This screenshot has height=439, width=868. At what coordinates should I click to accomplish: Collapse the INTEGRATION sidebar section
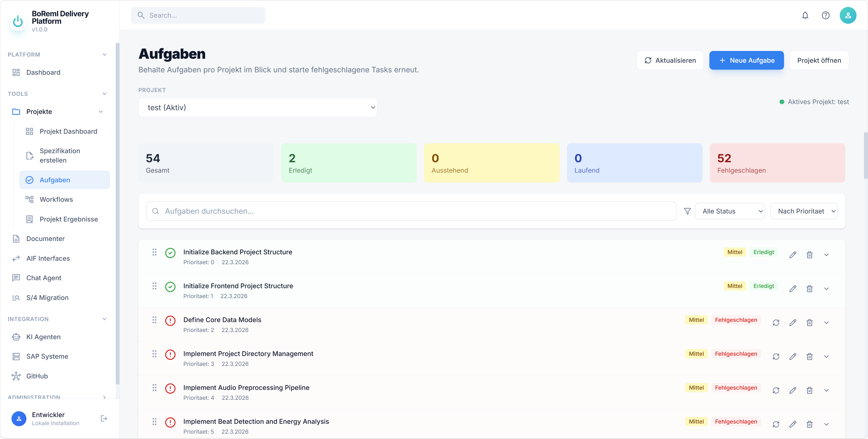click(x=105, y=319)
